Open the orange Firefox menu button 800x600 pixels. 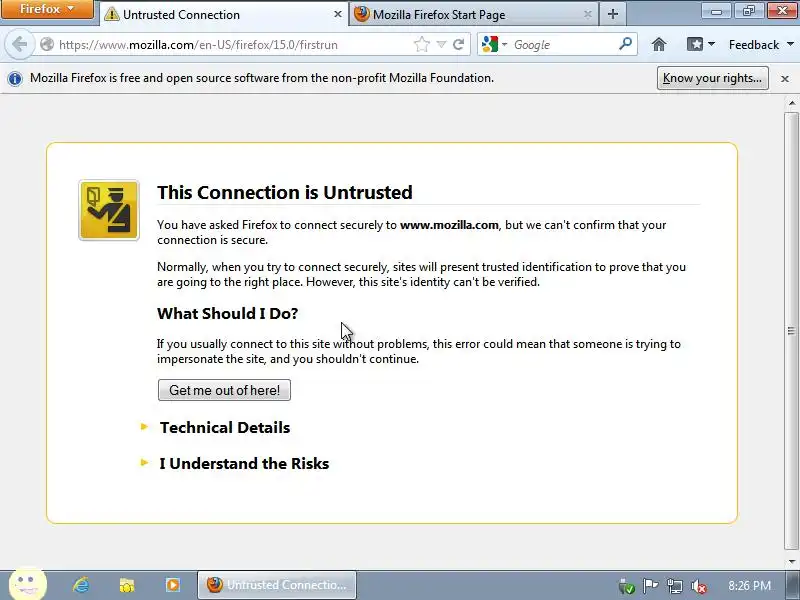point(47,9)
